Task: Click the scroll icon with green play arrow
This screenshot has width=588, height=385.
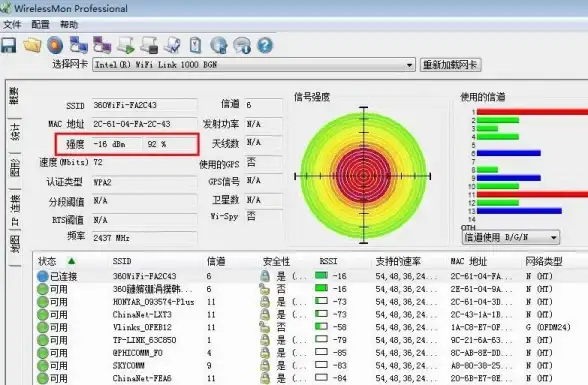Action: (x=126, y=45)
